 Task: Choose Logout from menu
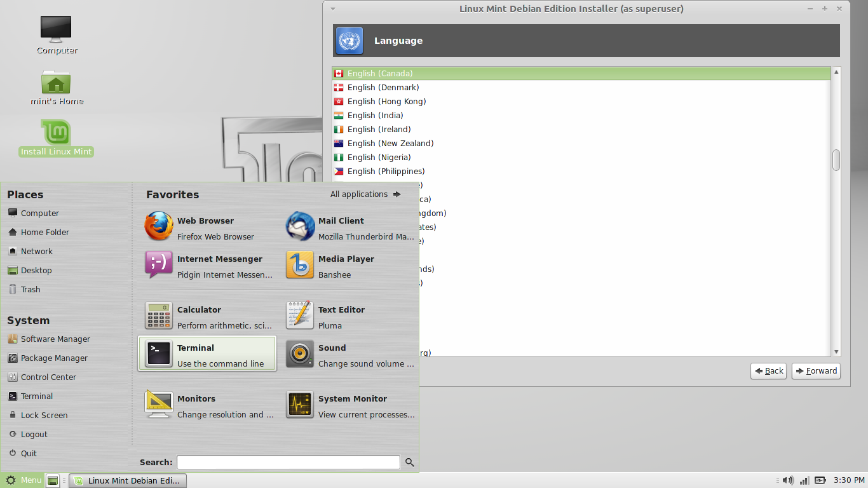[x=28, y=435]
